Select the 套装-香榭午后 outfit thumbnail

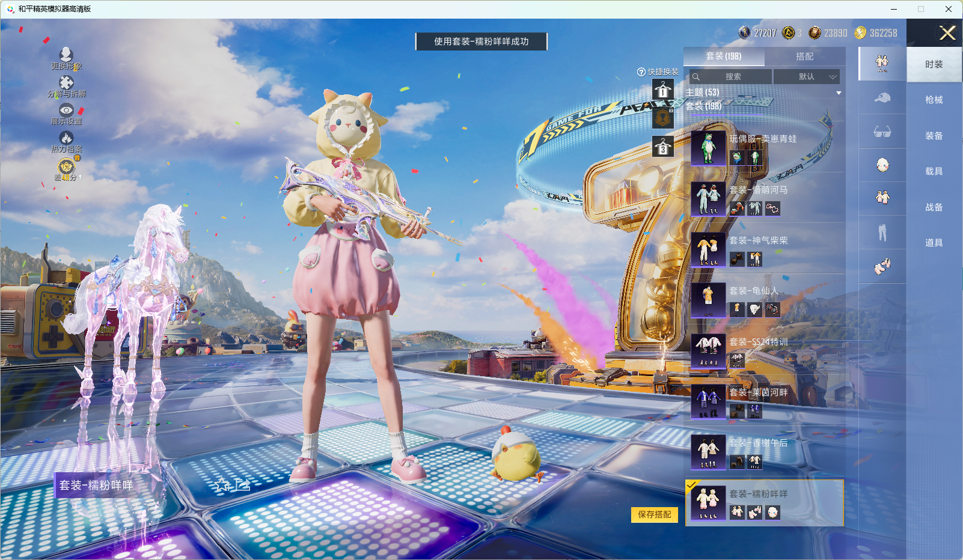pyautogui.click(x=708, y=452)
